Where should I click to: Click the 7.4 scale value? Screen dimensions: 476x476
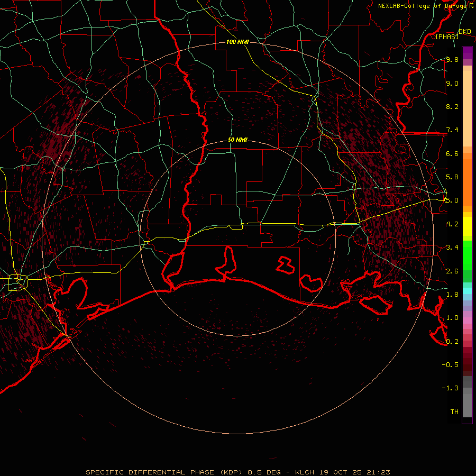[x=452, y=130]
